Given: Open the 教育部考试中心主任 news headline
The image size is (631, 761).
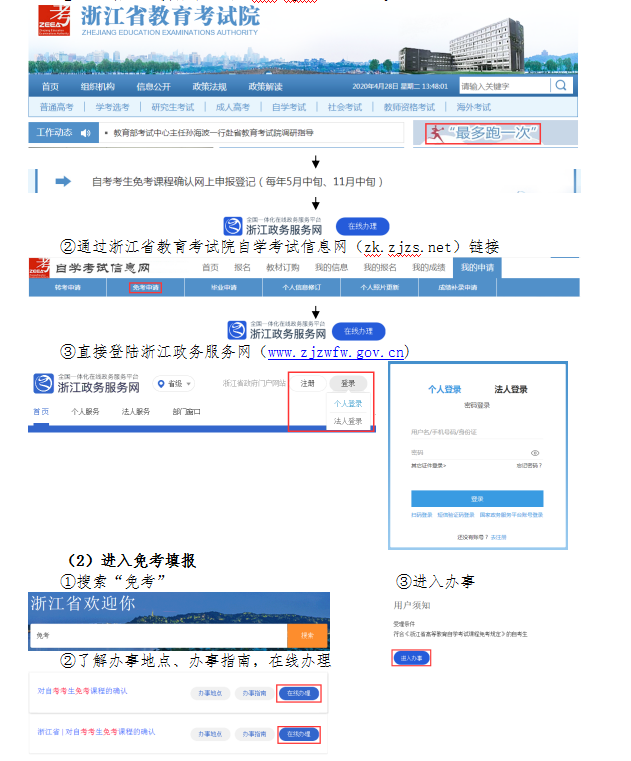Looking at the screenshot, I should tap(213, 132).
